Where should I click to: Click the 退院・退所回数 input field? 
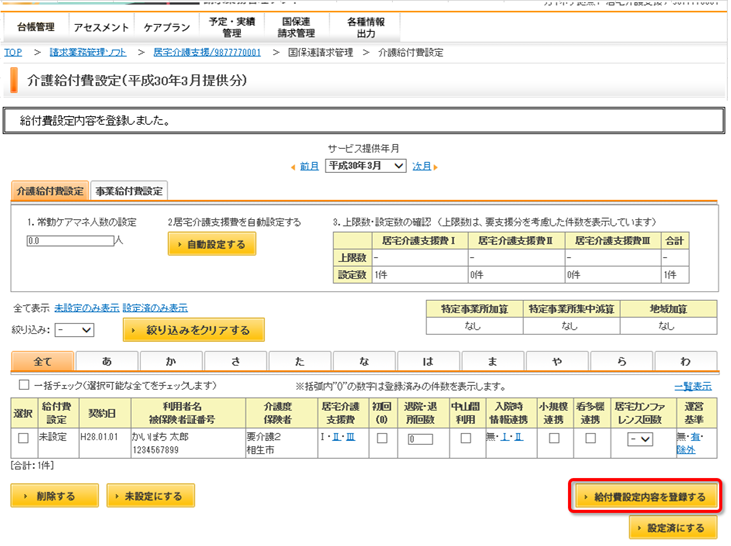[421, 439]
